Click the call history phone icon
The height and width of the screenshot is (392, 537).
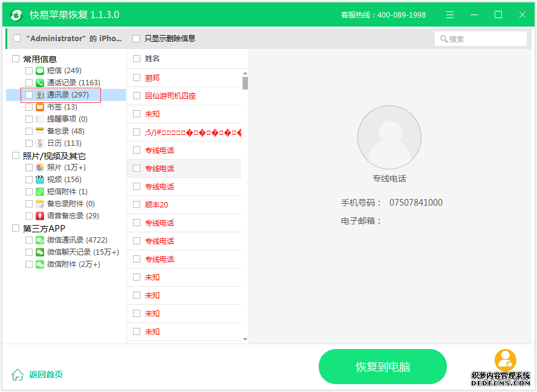tap(40, 83)
